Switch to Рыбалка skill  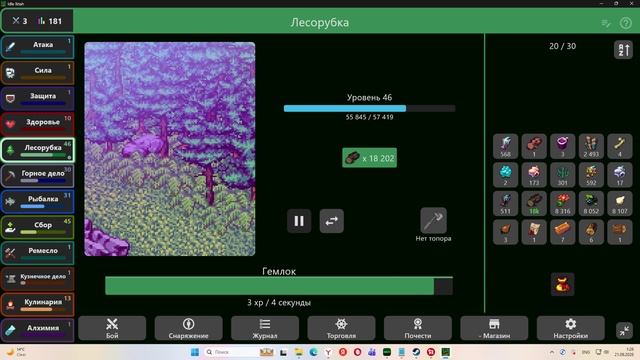click(37, 201)
